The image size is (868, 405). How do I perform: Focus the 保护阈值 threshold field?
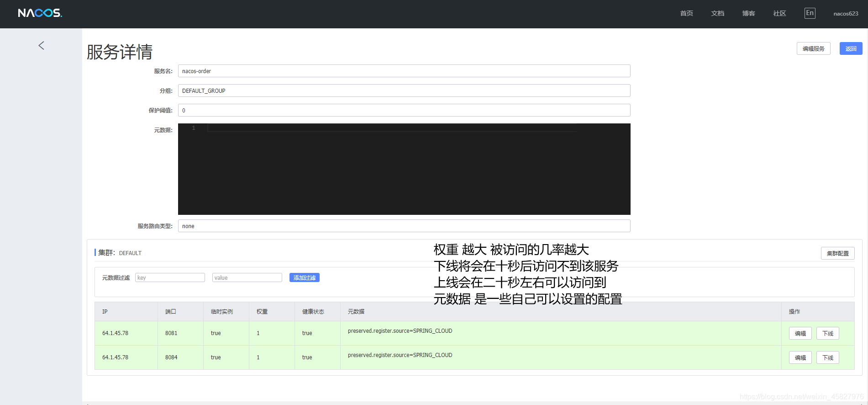coord(404,110)
